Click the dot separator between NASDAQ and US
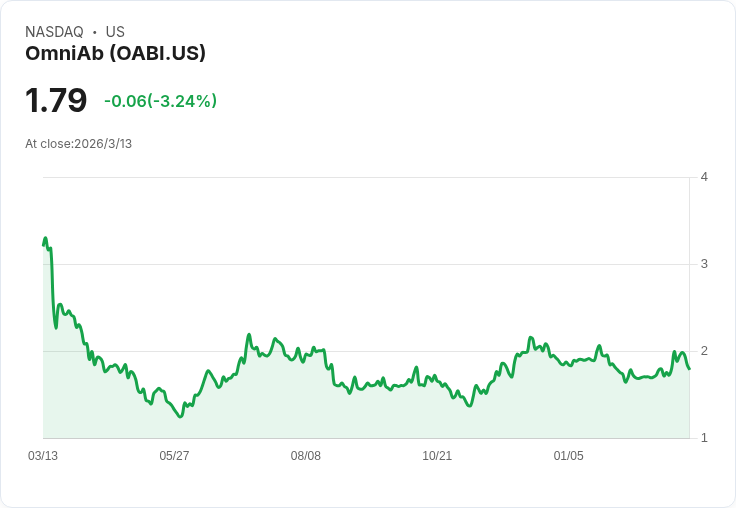736x508 pixels. 95,32
